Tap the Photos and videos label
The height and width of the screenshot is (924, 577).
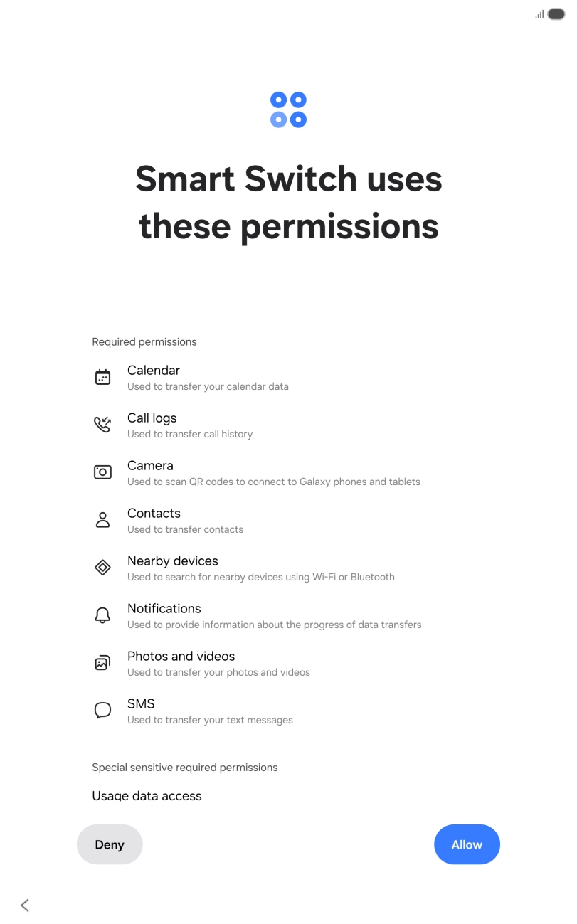pyautogui.click(x=181, y=656)
